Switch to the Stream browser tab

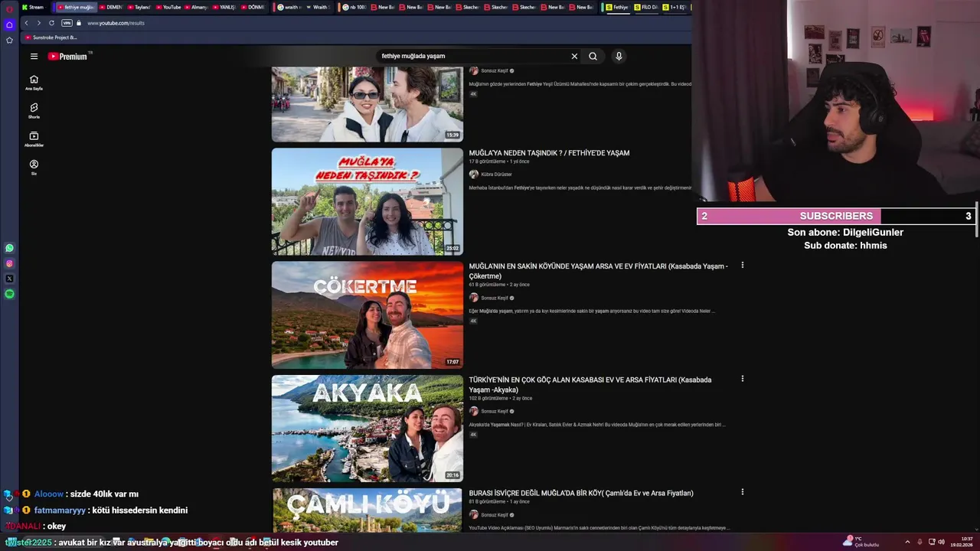tap(33, 7)
